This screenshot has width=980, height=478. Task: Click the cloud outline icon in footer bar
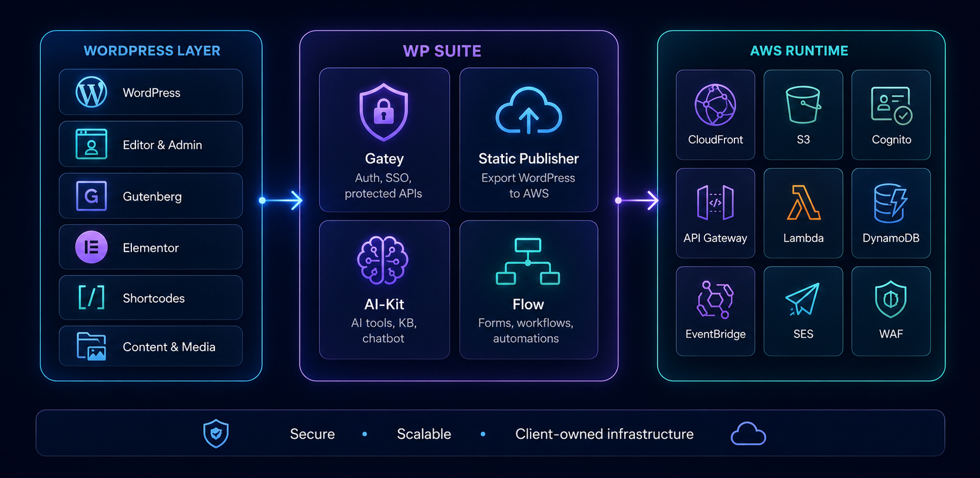tap(748, 434)
